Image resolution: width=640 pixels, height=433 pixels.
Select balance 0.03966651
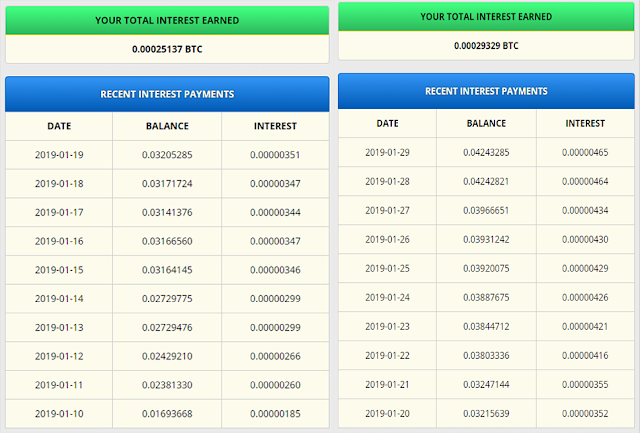(x=486, y=211)
